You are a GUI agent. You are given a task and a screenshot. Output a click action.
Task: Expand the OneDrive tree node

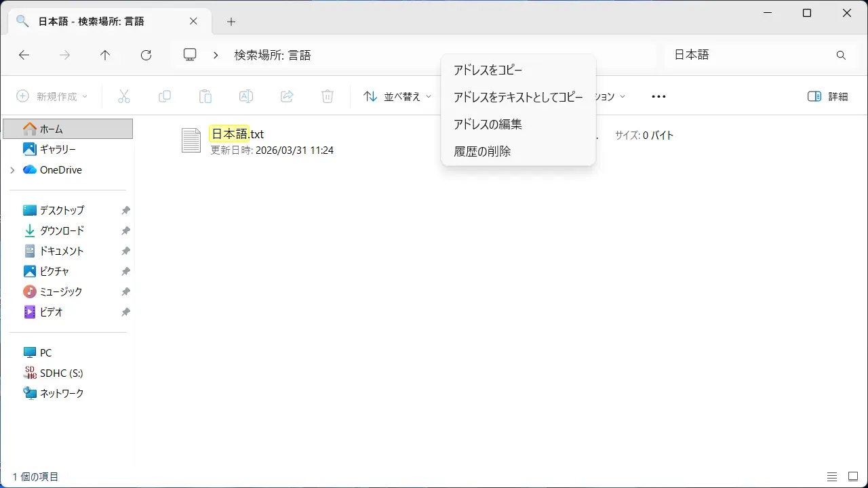[12, 170]
